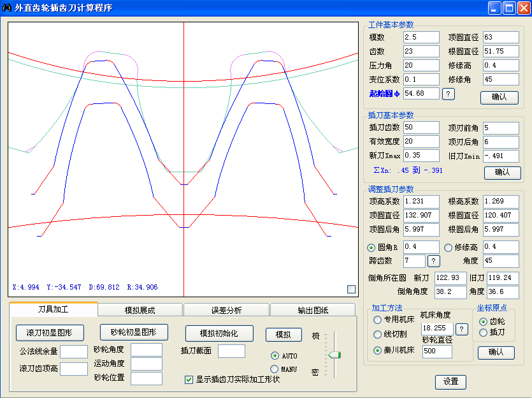Click the 旧刀 chamfer circle field 119.24
532x398 pixels.
point(503,278)
